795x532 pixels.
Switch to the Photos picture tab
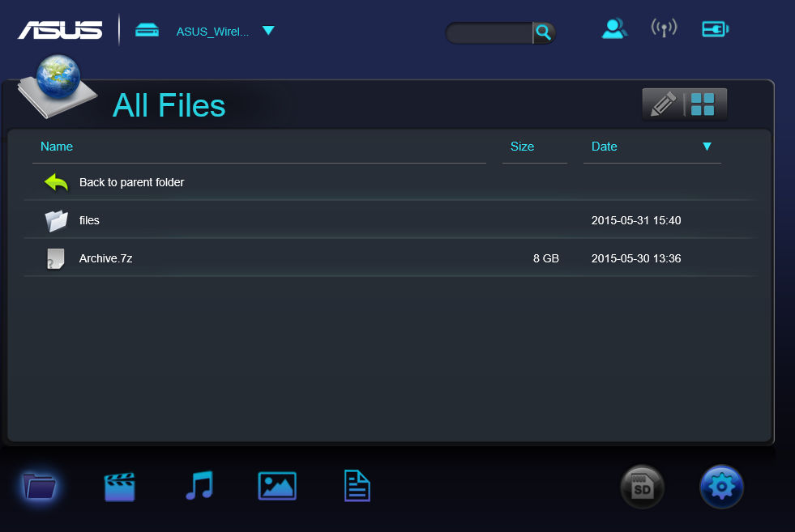point(277,486)
